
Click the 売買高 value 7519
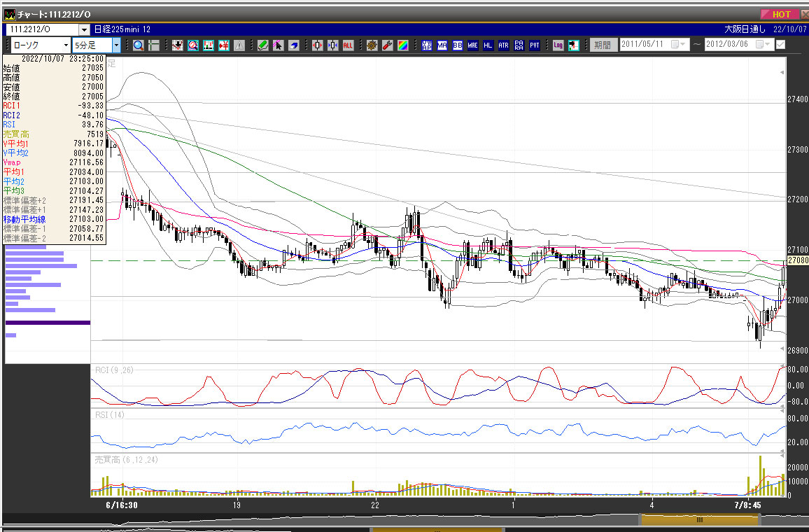pos(95,134)
